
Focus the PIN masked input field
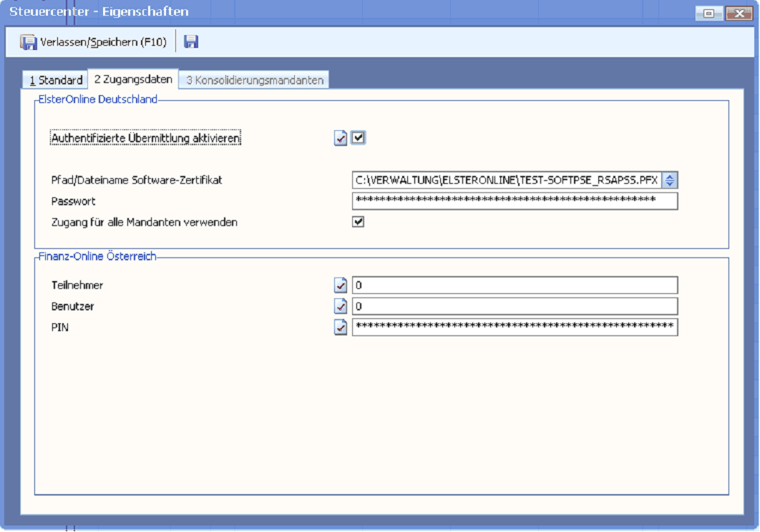tap(514, 327)
